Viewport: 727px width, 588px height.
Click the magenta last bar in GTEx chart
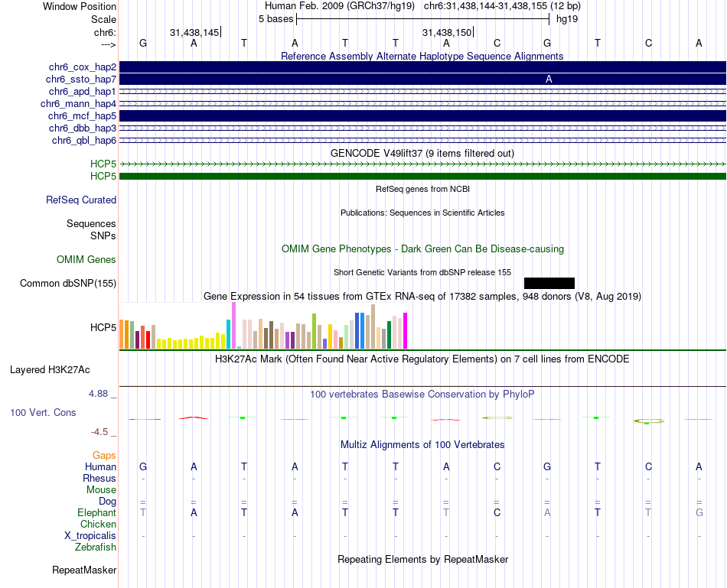pyautogui.click(x=406, y=331)
